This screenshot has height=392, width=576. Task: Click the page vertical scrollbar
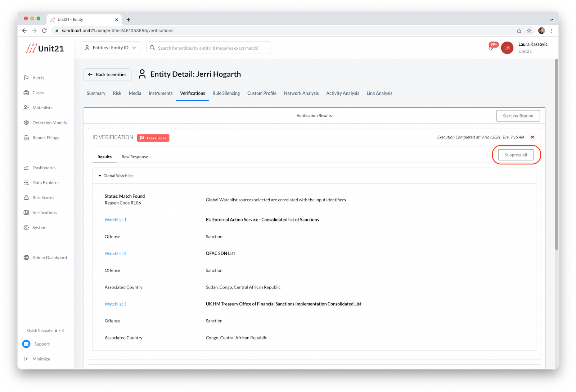click(556, 155)
